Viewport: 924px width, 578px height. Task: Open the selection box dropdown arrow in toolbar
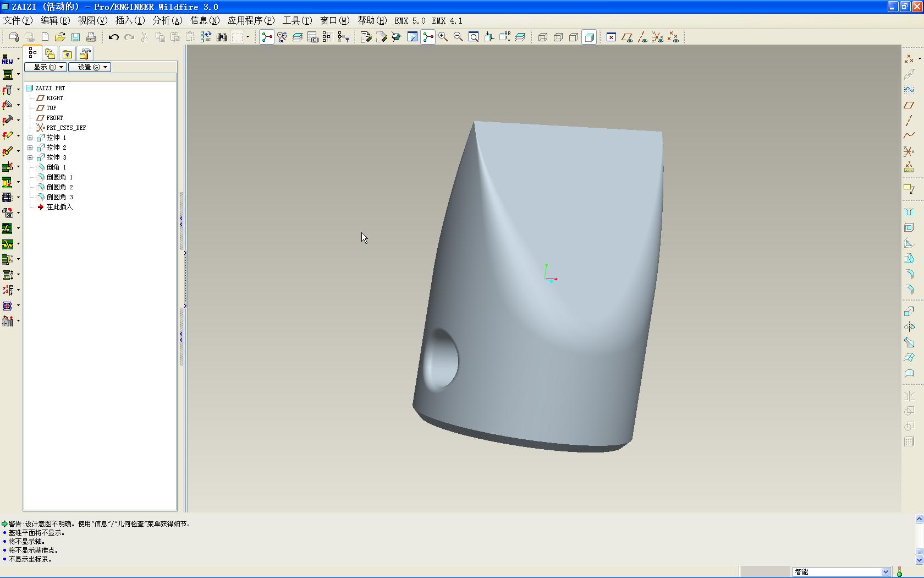pyautogui.click(x=248, y=37)
